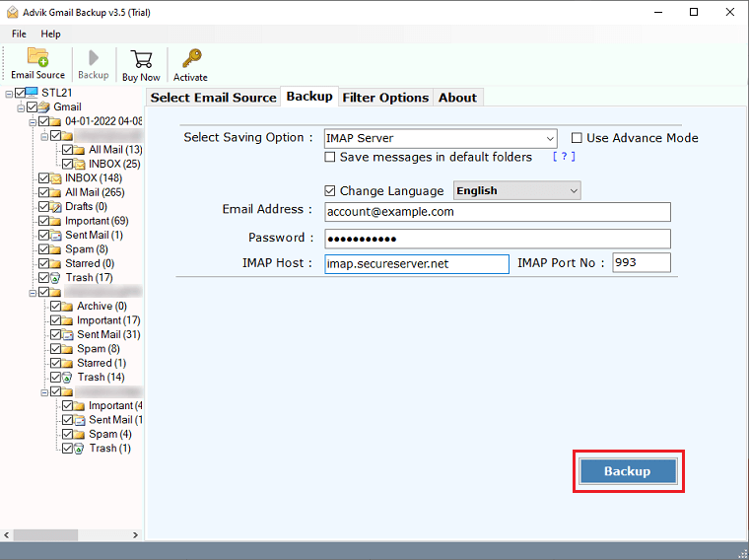Click the Sent Mail (1) folder icon
749x560 pixels.
56,235
